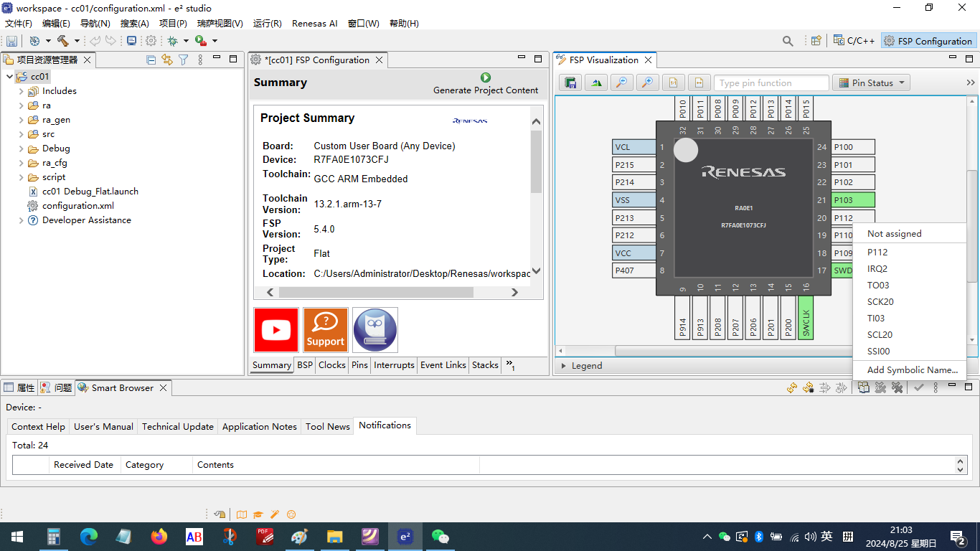Click Project Summary vertical scrollbar
Viewport: 980px width, 551px height.
click(536, 162)
